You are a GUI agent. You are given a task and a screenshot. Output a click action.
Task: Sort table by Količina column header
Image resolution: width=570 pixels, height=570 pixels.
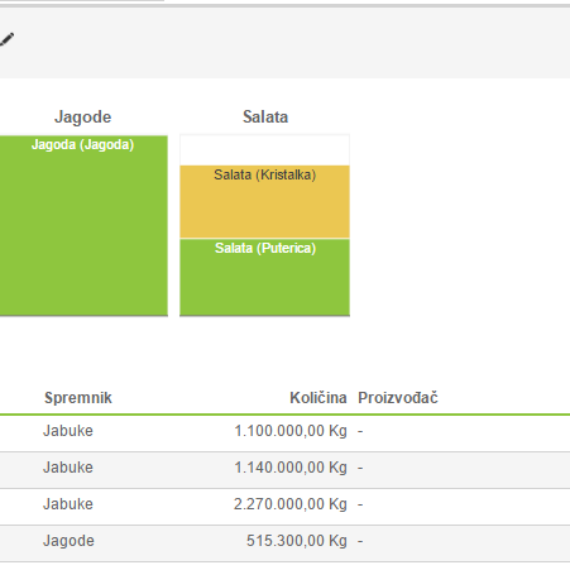(318, 398)
